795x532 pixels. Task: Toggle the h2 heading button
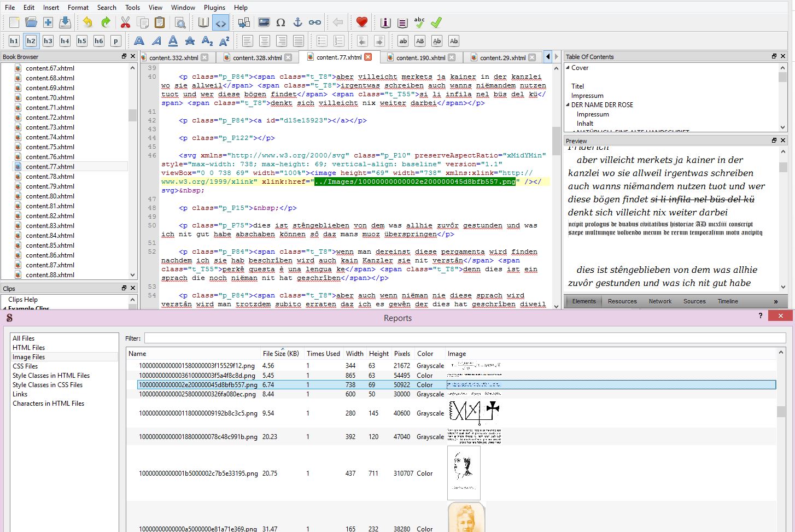(31, 41)
